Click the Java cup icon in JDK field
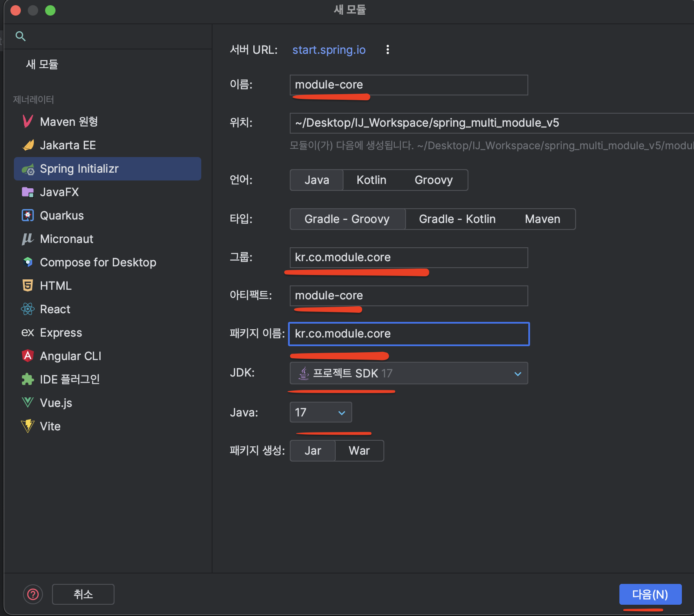Image resolution: width=694 pixels, height=616 pixels. [304, 373]
